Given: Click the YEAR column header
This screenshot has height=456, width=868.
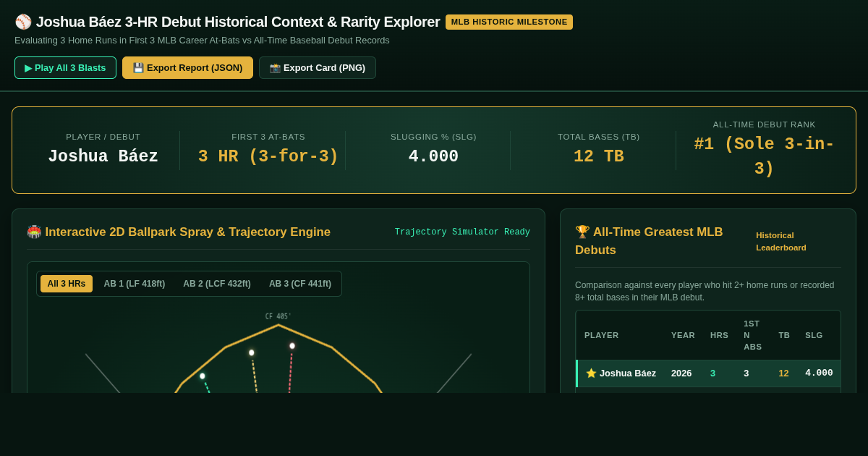Looking at the screenshot, I should 683,335.
